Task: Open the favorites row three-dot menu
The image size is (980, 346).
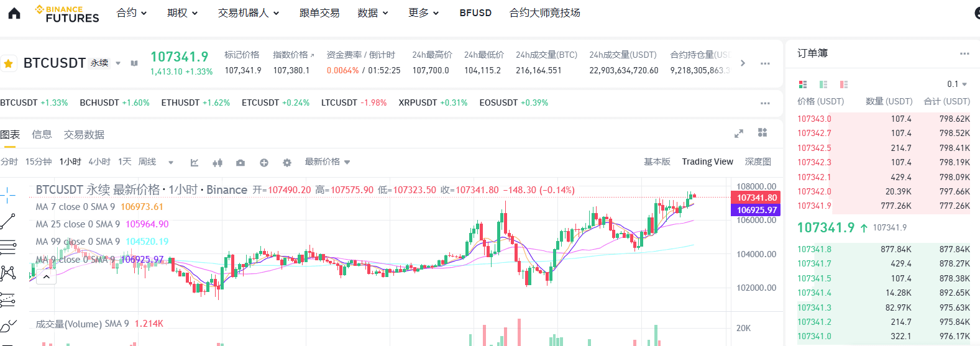Action: (765, 103)
